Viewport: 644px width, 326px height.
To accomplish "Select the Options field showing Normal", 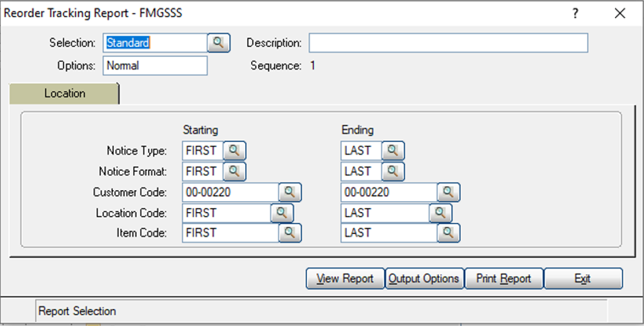I will [x=155, y=66].
